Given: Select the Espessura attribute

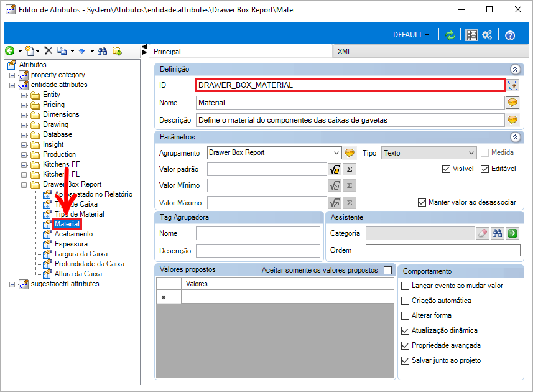Looking at the screenshot, I should tap(71, 244).
